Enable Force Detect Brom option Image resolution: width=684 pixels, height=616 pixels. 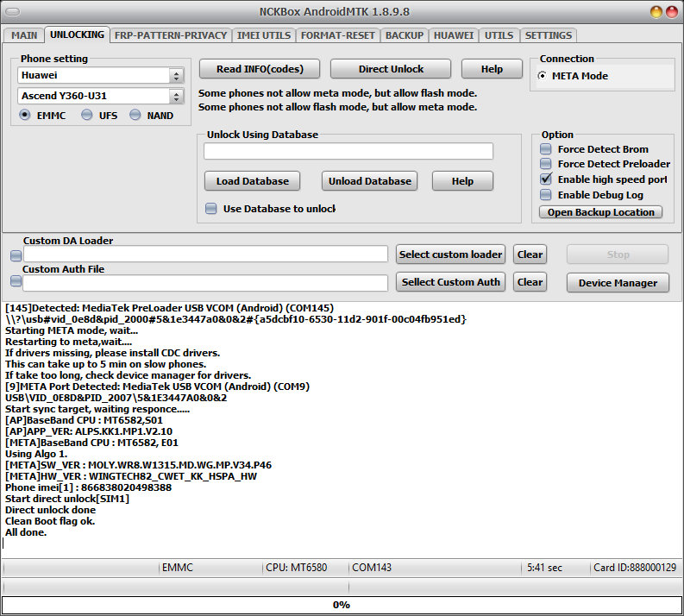tap(546, 149)
